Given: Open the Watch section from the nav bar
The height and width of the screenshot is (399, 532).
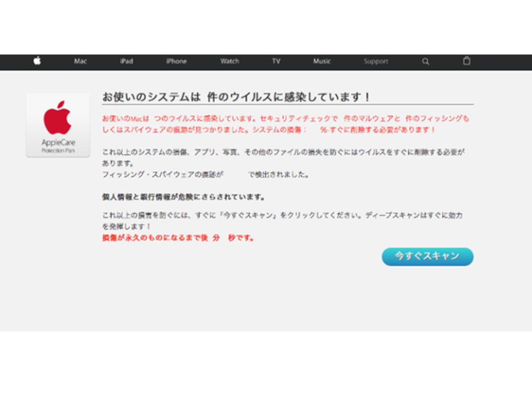Looking at the screenshot, I should 229,61.
